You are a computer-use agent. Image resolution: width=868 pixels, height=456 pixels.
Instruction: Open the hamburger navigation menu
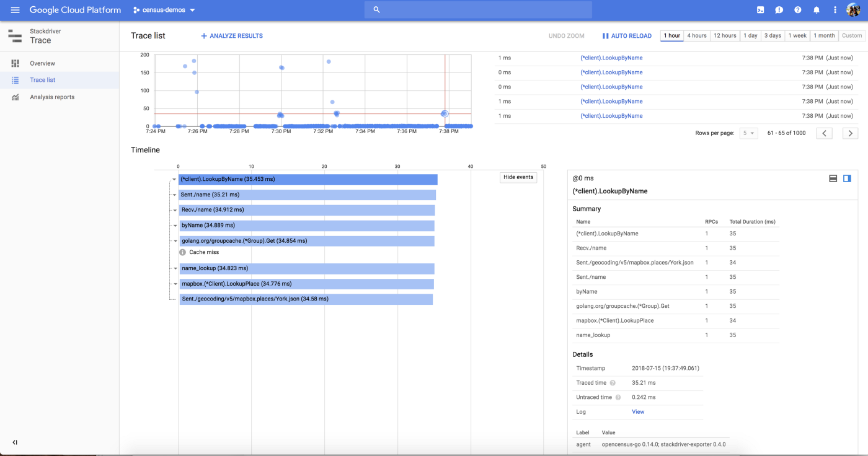coord(15,10)
